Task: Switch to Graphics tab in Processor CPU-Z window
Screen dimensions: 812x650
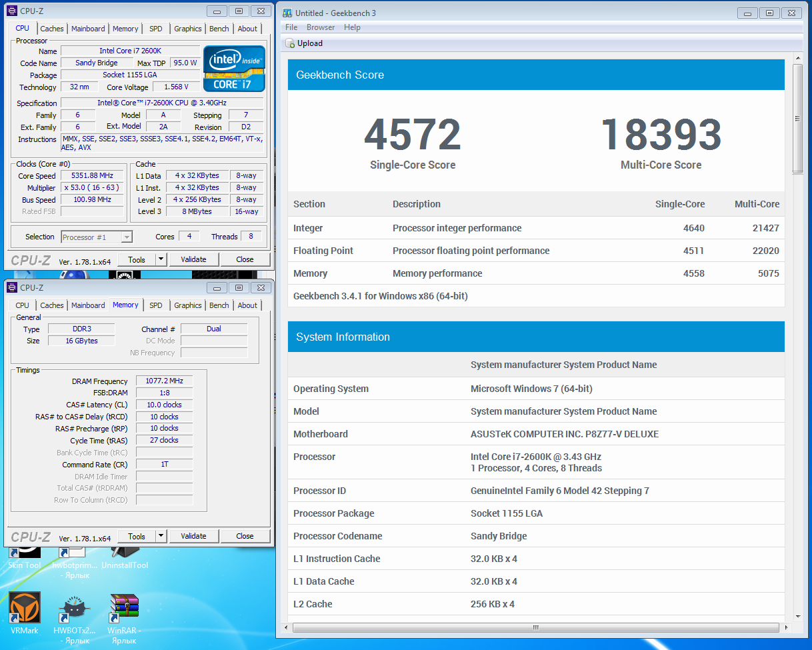Action: [x=188, y=29]
